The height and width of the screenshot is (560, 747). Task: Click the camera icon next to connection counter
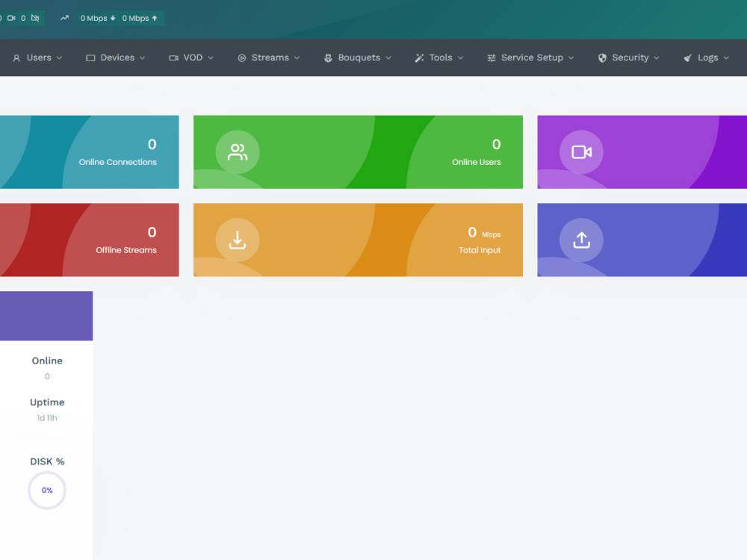pos(11,17)
